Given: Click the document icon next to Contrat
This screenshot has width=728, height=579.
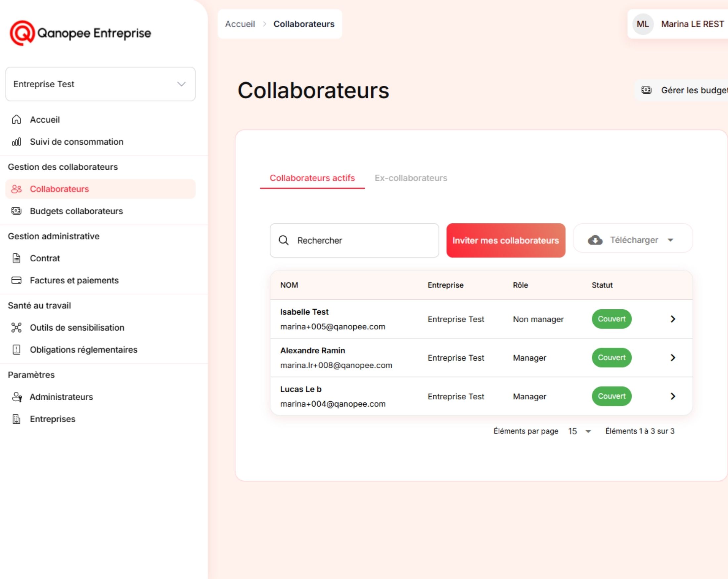Looking at the screenshot, I should (x=16, y=258).
